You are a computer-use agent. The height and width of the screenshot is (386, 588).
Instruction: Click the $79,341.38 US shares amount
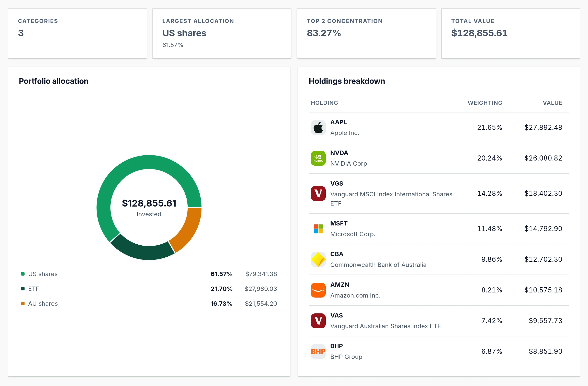(261, 274)
